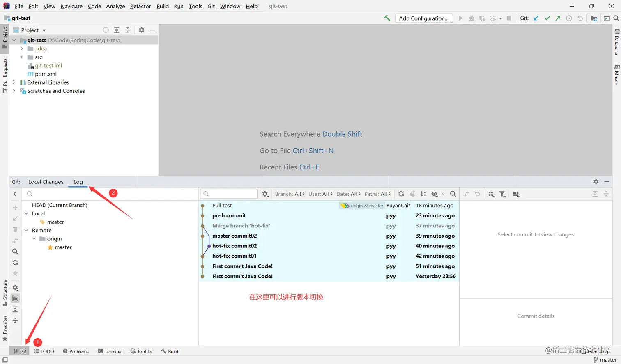Click Expand All in Project panel
Screen dimensions: 621x364
[x=117, y=30]
